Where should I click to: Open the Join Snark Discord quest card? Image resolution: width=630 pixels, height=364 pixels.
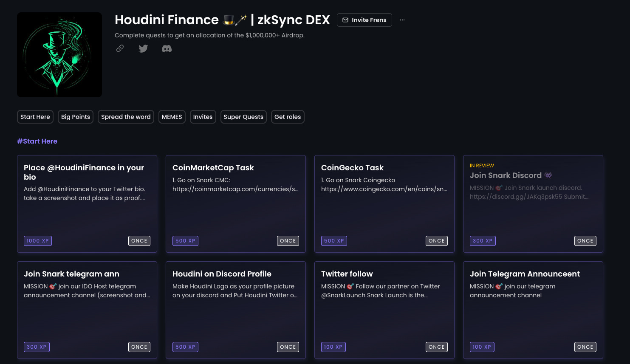pos(533,204)
